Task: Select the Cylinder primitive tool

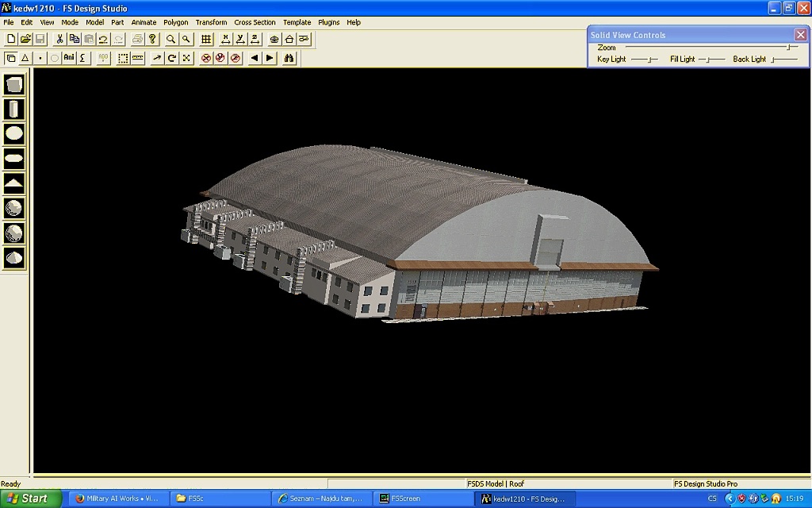Action: [x=14, y=110]
